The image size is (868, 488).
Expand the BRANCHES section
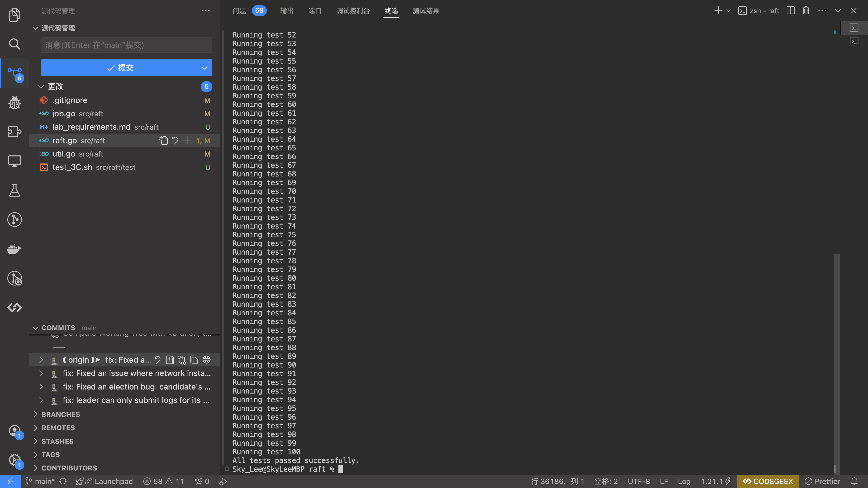(61, 414)
